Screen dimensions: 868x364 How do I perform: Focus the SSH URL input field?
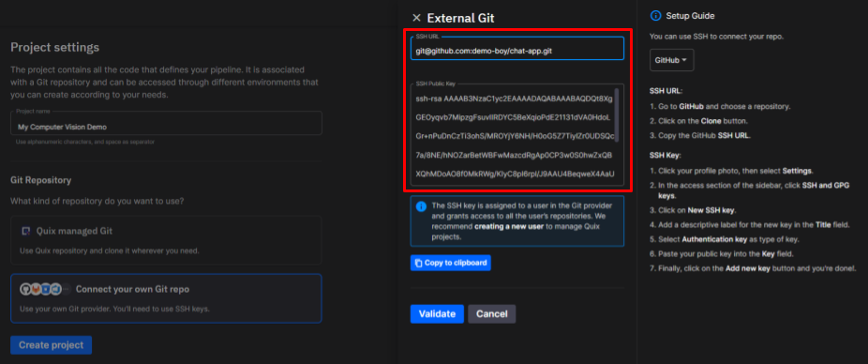[x=517, y=48]
